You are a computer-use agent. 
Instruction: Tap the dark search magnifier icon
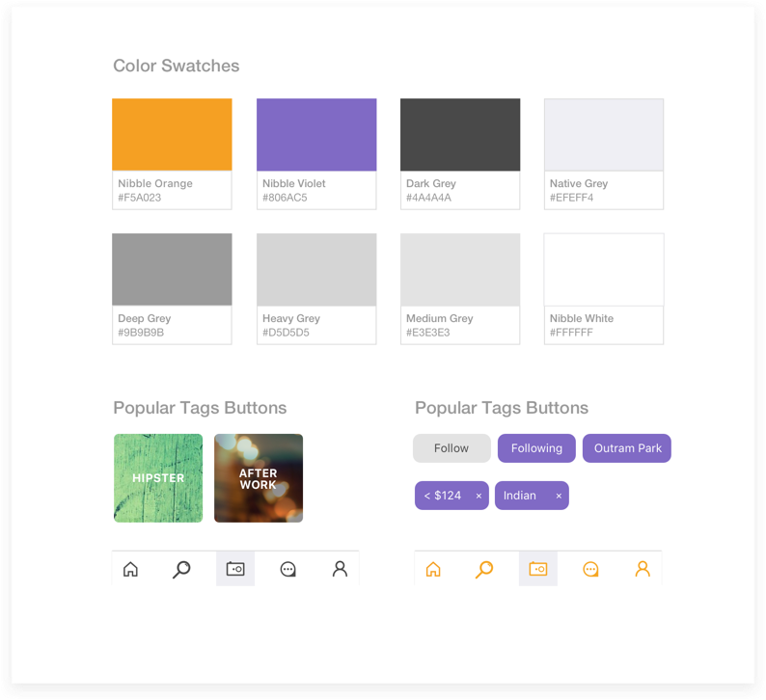tap(181, 569)
